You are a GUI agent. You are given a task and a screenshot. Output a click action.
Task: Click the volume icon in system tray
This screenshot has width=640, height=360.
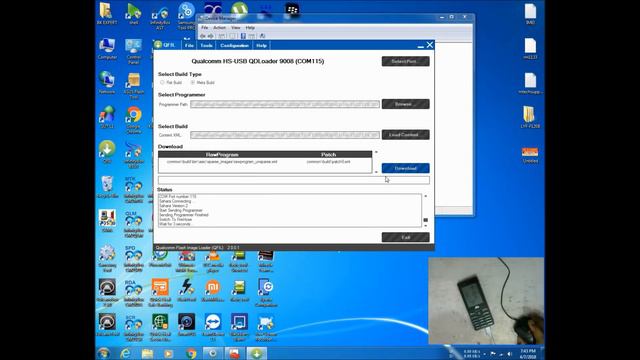pyautogui.click(x=509, y=353)
